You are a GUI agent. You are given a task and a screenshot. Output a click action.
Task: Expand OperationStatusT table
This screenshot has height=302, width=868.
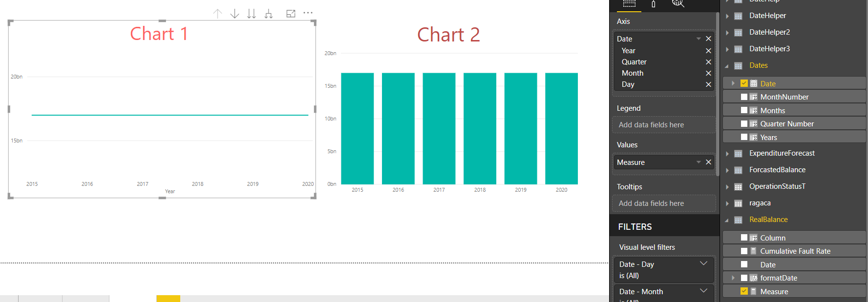727,187
